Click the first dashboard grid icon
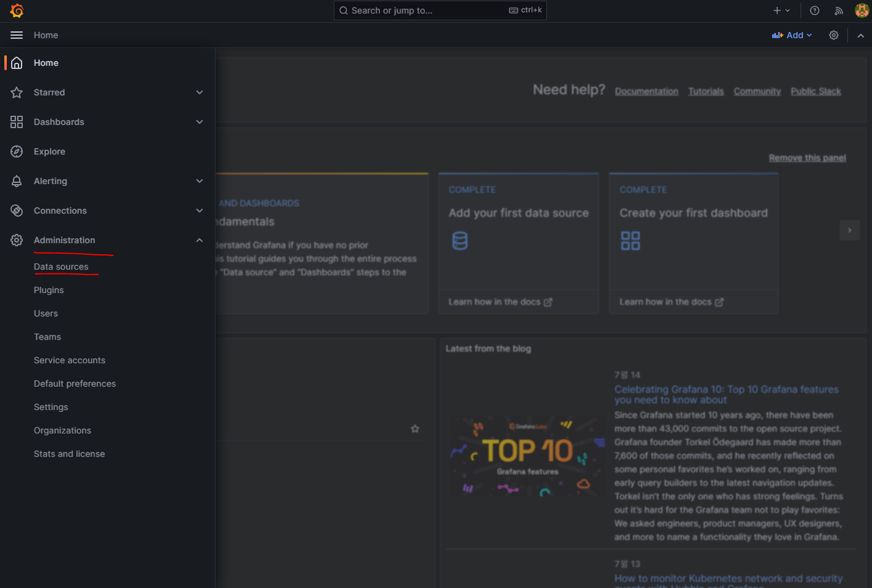Image resolution: width=872 pixels, height=588 pixels. pyautogui.click(x=631, y=241)
